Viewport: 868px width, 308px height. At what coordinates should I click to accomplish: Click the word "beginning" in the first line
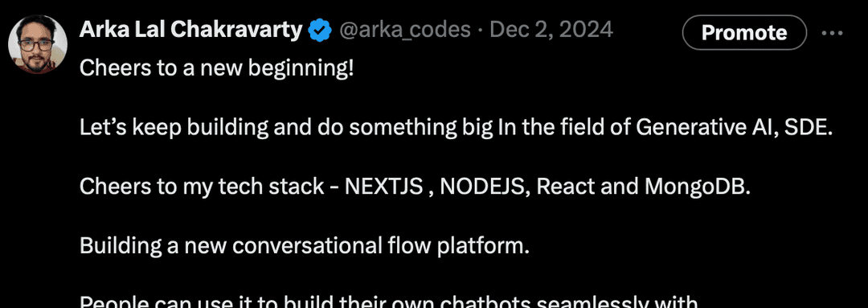[x=296, y=70]
